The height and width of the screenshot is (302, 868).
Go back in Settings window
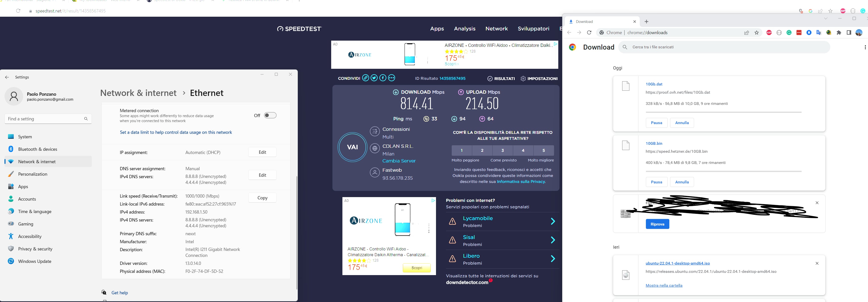(7, 77)
